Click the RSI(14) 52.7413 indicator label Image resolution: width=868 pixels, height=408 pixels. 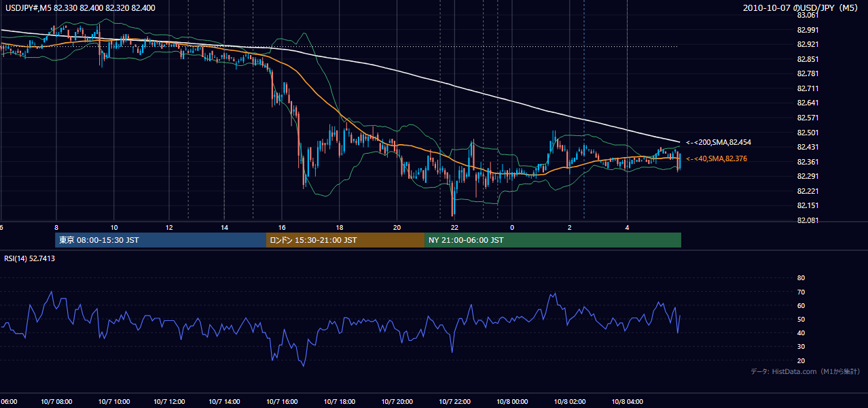30,258
